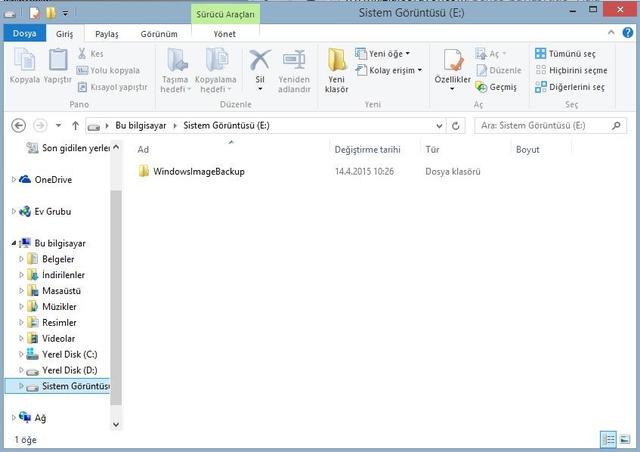This screenshot has height=452, width=640.
Task: Click the quick access new folder icon
Action: 51,13
